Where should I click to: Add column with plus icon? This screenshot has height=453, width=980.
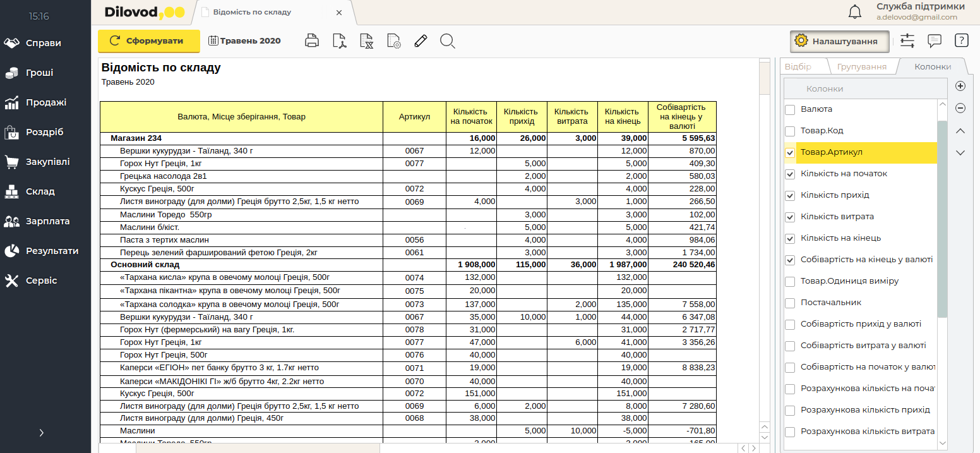960,86
